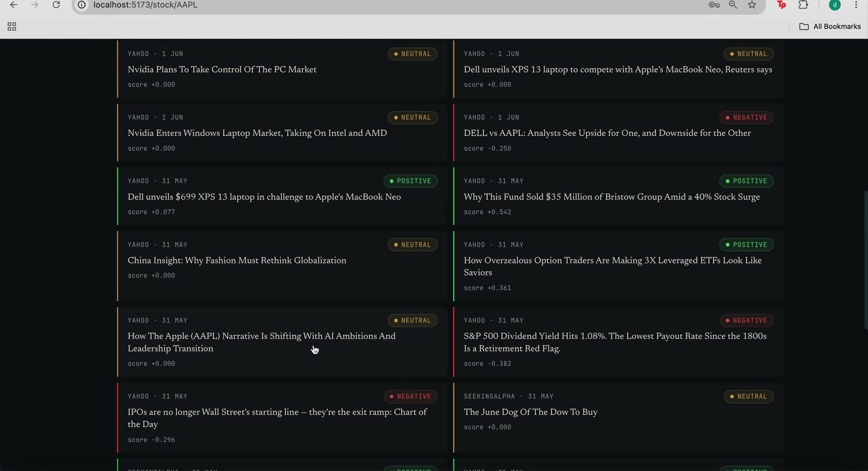Open the apps grid icon in bookmarks bar

pos(12,27)
